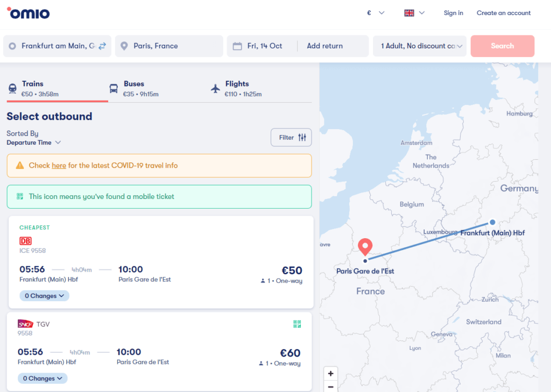Open the Filter button
551x392 pixels.
click(x=291, y=137)
